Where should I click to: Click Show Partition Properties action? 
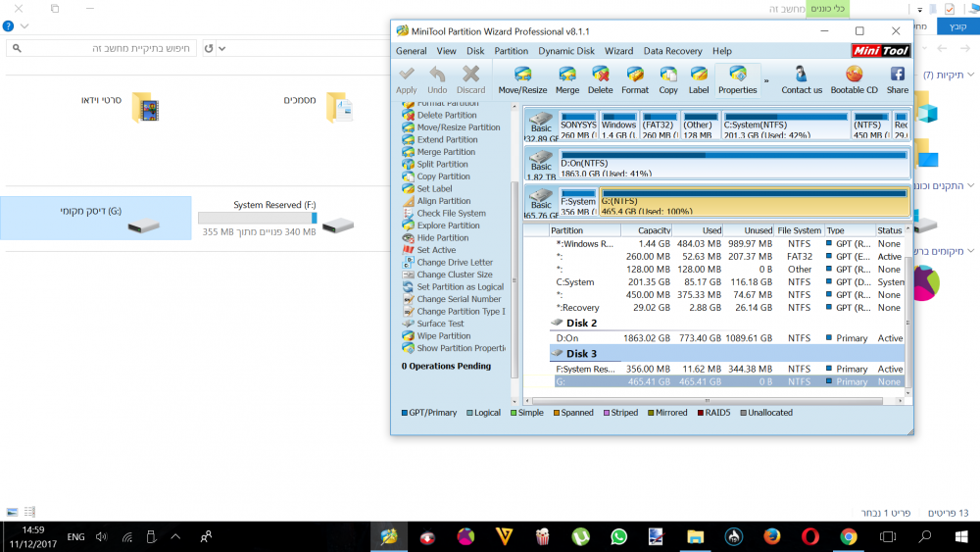pyautogui.click(x=462, y=348)
